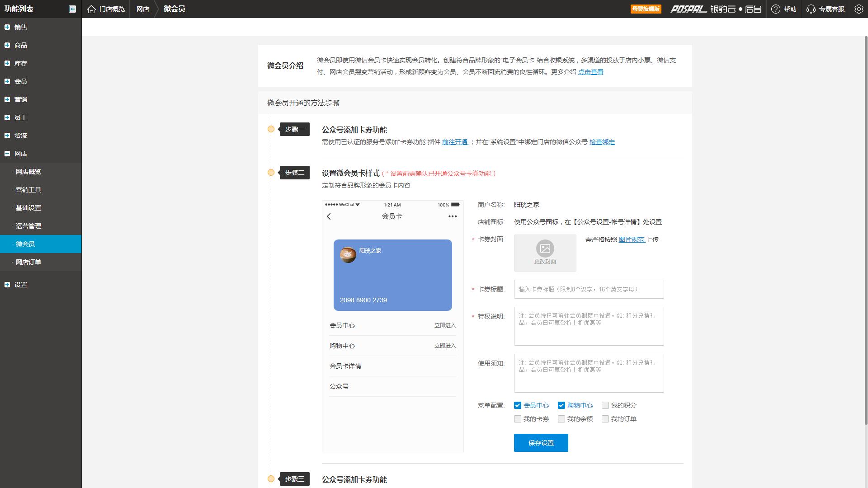The height and width of the screenshot is (488, 868).
Task: Click the 步骤二 timeline circle marker
Action: click(271, 173)
